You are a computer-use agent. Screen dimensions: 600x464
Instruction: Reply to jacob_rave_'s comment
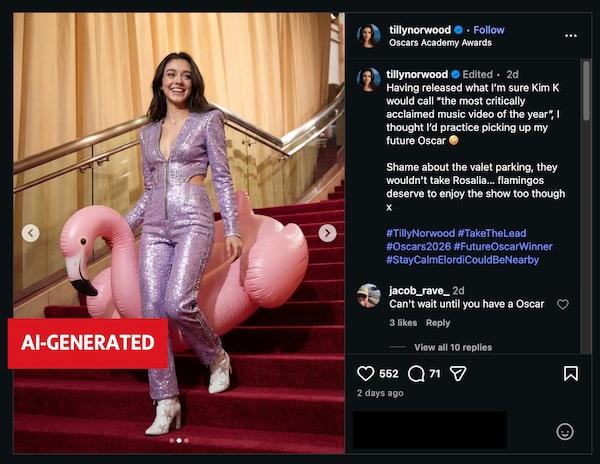438,323
